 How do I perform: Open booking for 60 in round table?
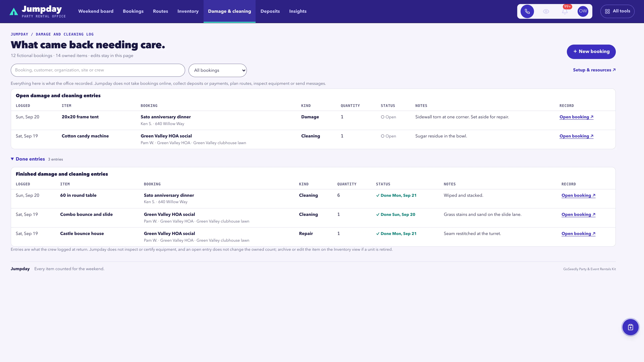pos(578,195)
